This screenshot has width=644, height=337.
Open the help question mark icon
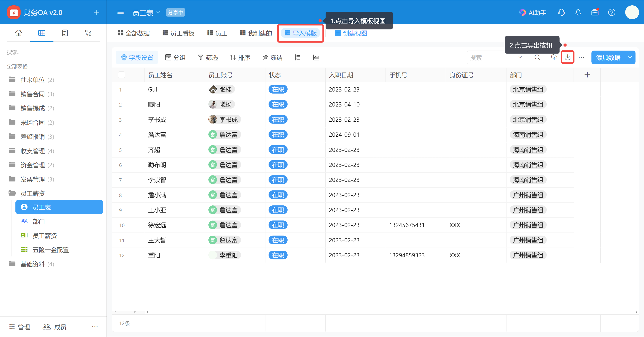(612, 12)
